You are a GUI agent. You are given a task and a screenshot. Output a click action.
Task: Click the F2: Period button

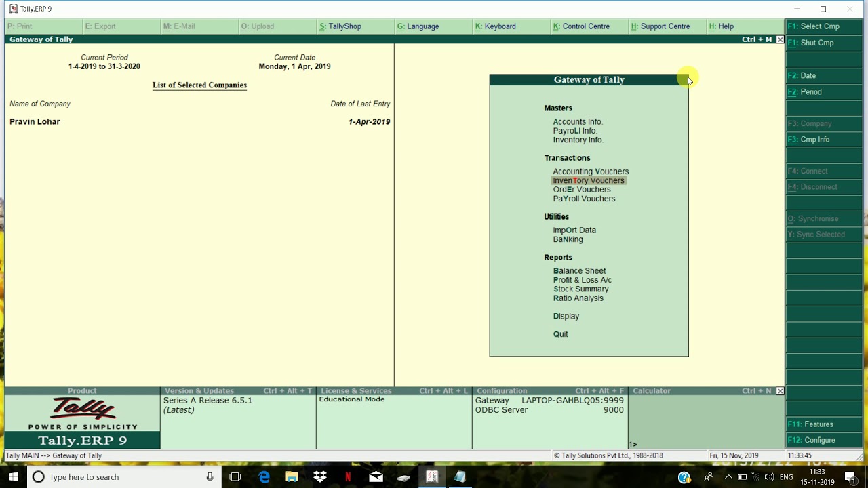point(824,92)
